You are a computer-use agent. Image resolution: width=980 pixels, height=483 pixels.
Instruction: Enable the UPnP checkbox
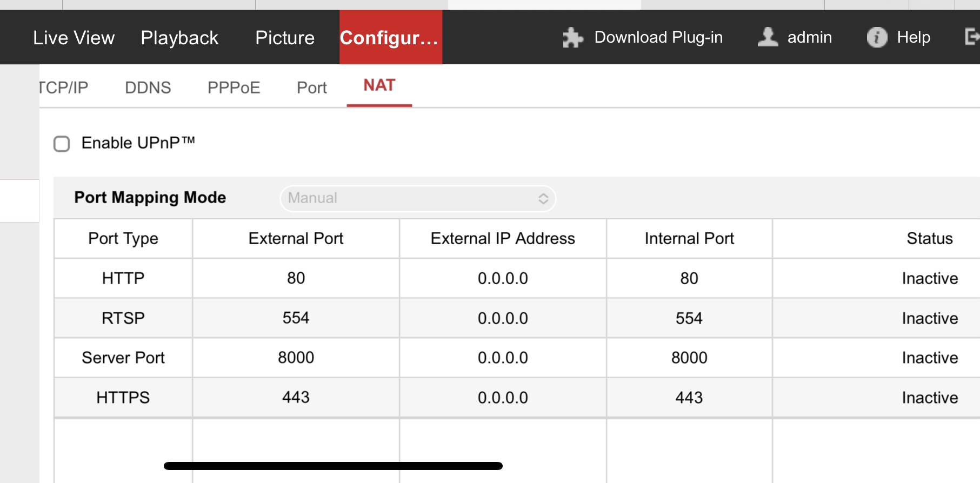62,144
